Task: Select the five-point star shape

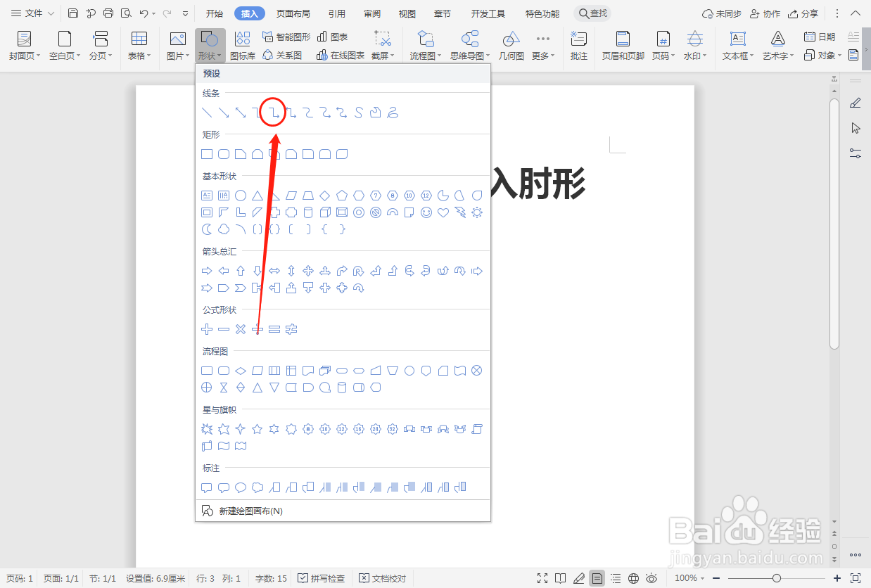Action: point(258,429)
